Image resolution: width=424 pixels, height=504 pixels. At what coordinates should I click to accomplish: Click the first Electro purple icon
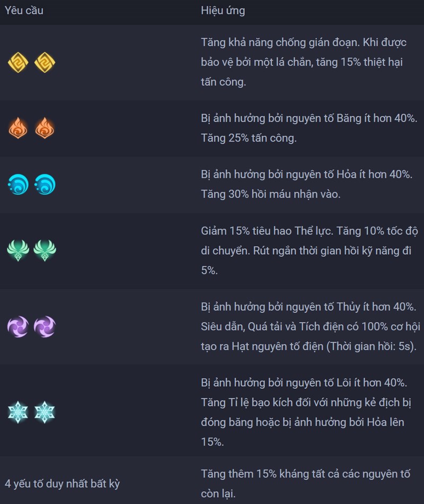point(18,327)
